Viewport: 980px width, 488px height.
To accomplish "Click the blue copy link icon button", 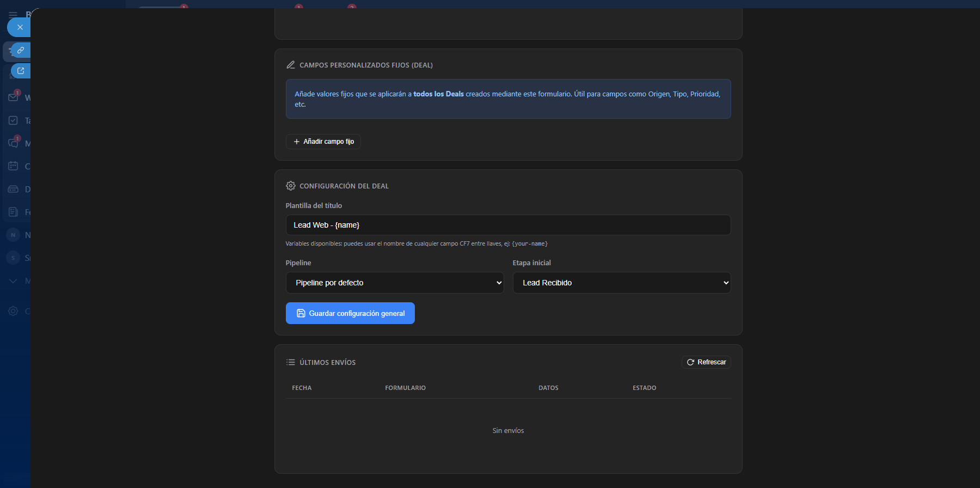I will (21, 50).
